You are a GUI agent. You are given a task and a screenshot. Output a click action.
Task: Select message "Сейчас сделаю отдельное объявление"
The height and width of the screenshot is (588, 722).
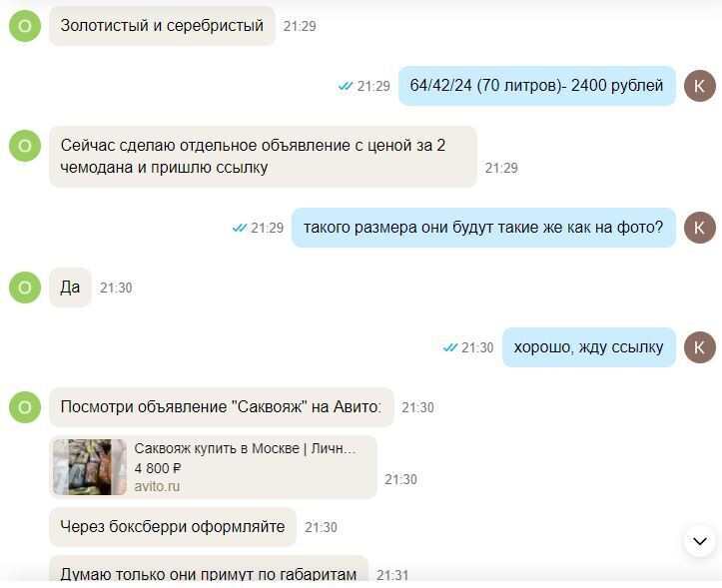(263, 157)
